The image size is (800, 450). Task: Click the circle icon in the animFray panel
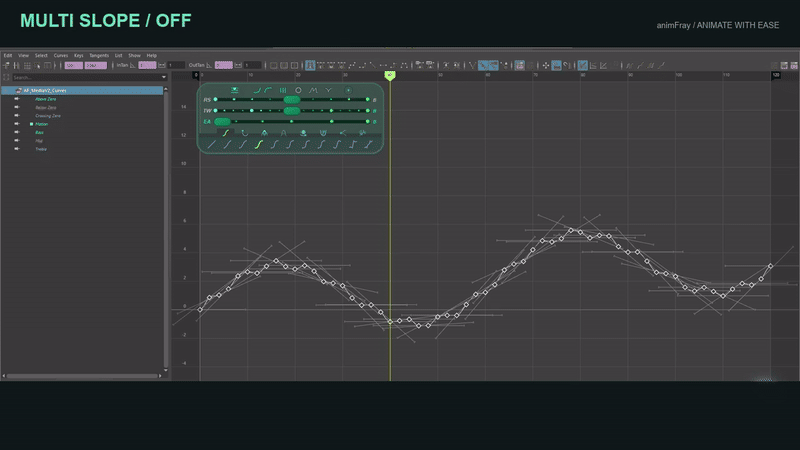[x=298, y=90]
